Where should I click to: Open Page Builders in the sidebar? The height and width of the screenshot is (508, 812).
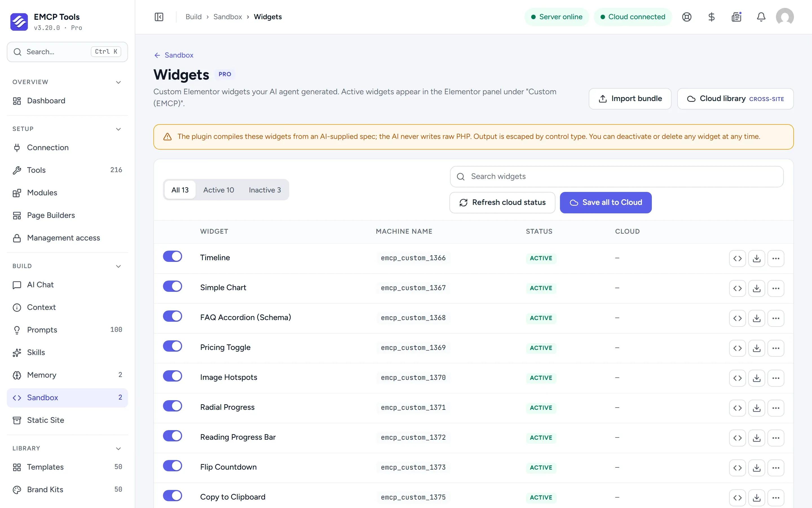tap(67, 215)
